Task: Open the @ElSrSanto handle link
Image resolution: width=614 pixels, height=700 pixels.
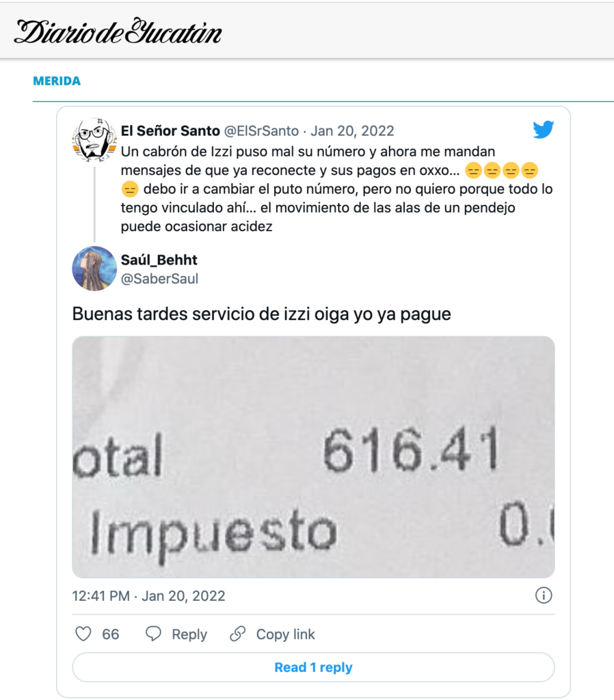Action: [x=261, y=131]
